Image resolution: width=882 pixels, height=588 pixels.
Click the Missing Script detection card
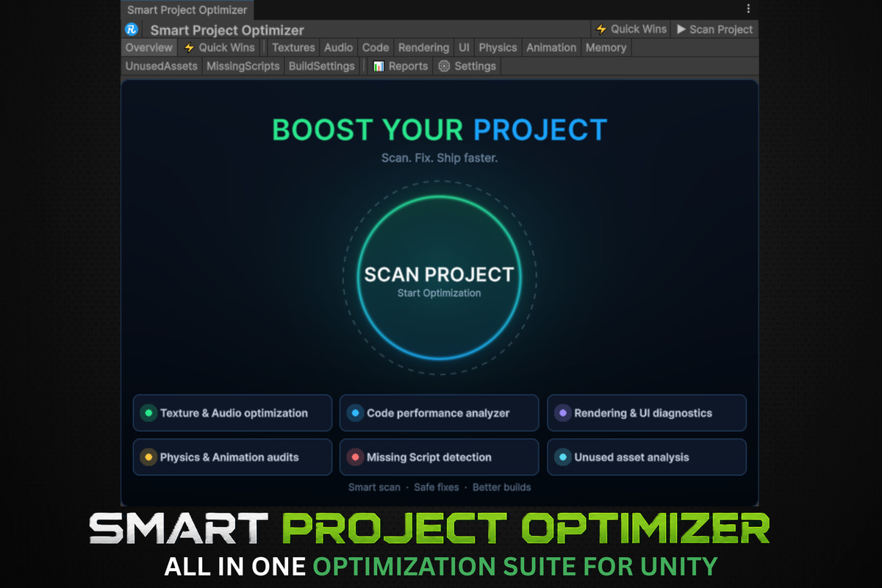[x=439, y=457]
